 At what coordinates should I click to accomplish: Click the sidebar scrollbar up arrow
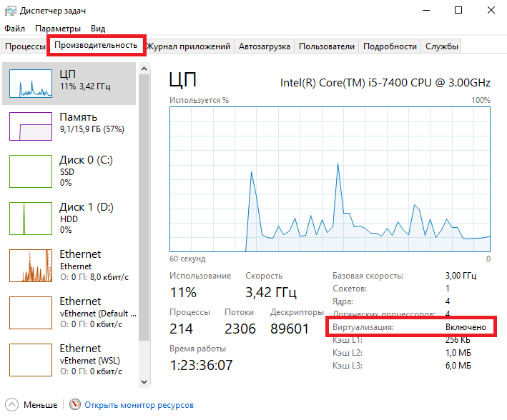[x=144, y=68]
